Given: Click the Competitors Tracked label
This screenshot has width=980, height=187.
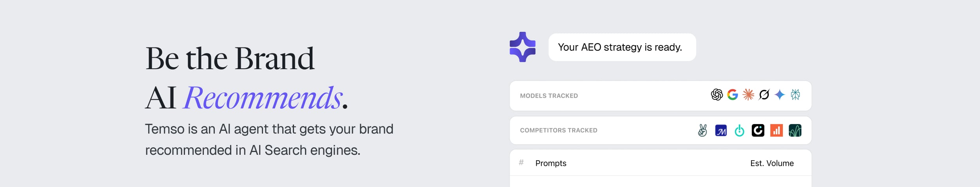Looking at the screenshot, I should (559, 130).
